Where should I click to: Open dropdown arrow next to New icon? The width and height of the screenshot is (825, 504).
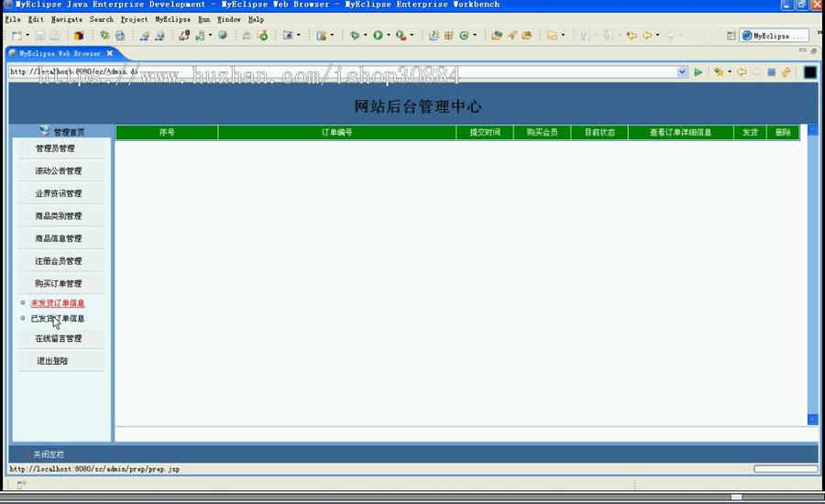[27, 35]
